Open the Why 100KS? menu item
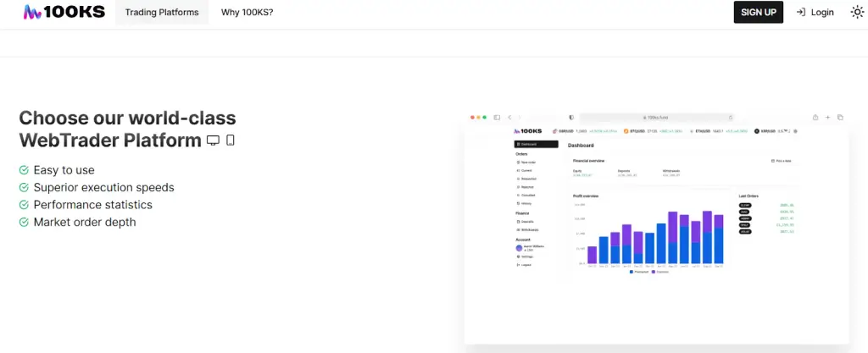 click(247, 12)
